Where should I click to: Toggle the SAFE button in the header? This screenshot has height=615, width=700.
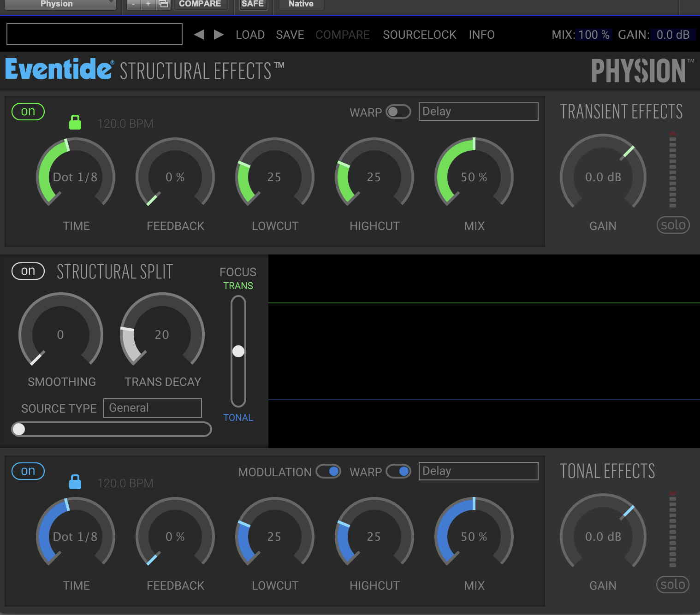coord(253,4)
